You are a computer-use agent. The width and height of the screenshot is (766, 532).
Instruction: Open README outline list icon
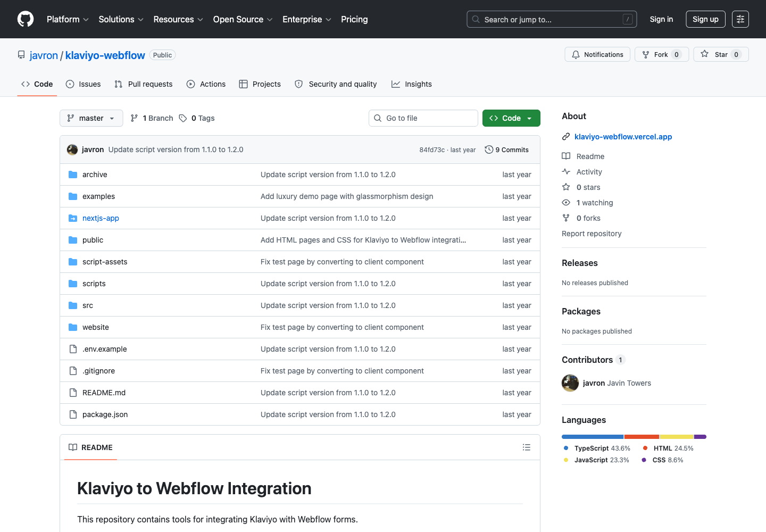click(x=527, y=447)
